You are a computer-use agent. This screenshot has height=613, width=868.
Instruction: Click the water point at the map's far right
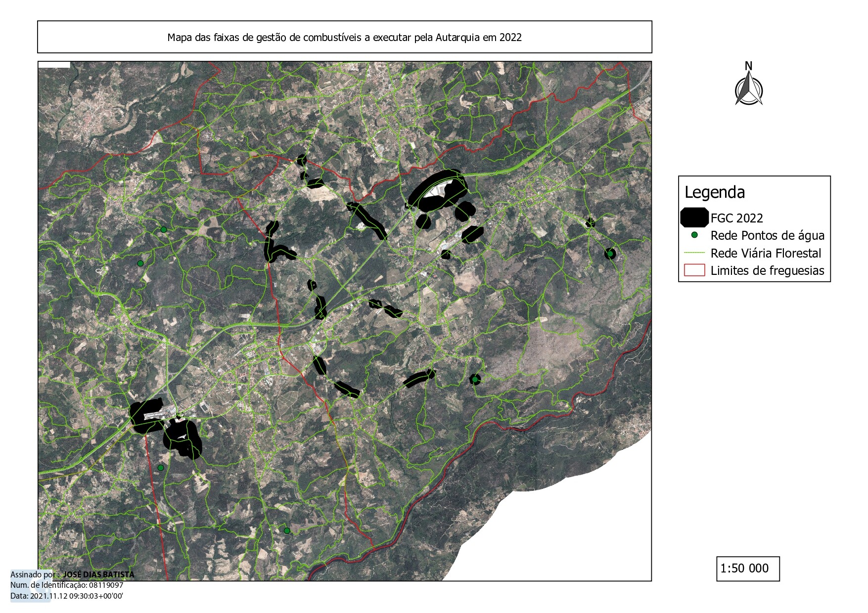point(610,254)
